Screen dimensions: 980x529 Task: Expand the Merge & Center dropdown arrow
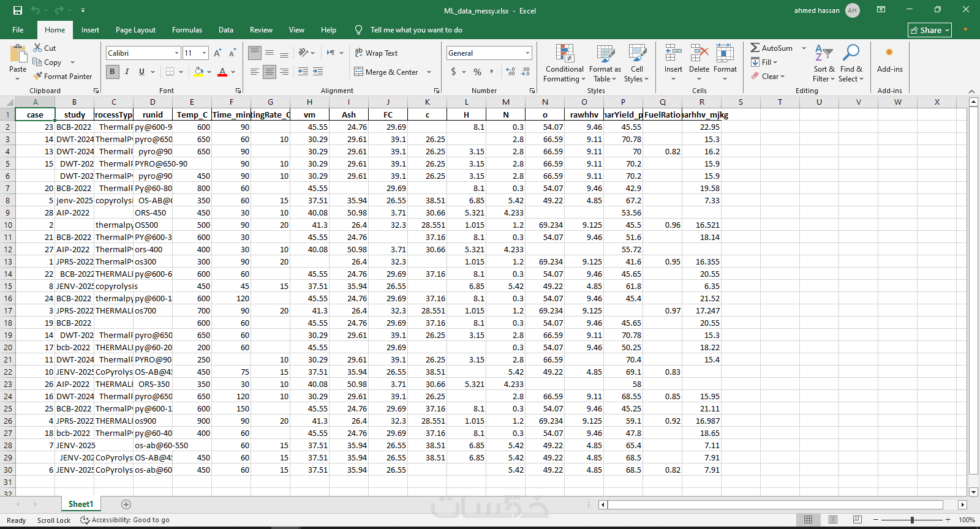[x=429, y=72]
